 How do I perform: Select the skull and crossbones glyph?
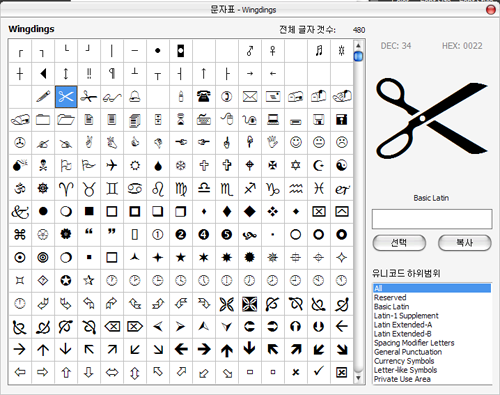coord(43,165)
